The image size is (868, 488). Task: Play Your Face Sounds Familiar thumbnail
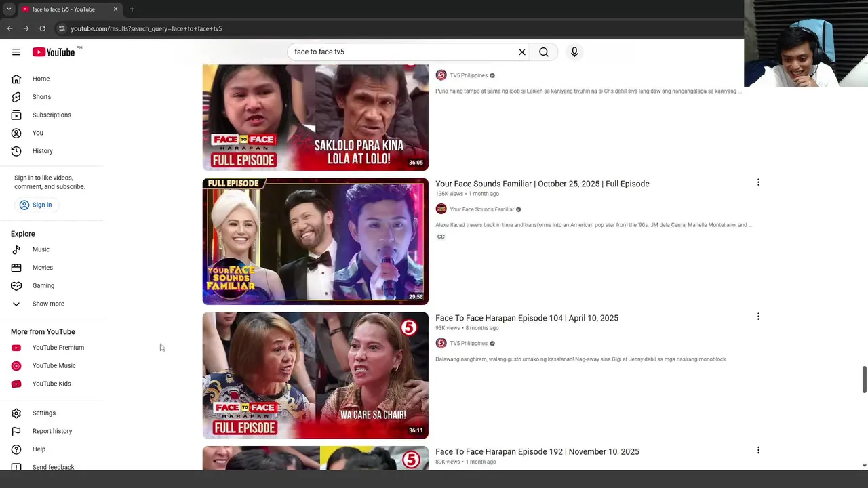[315, 241]
